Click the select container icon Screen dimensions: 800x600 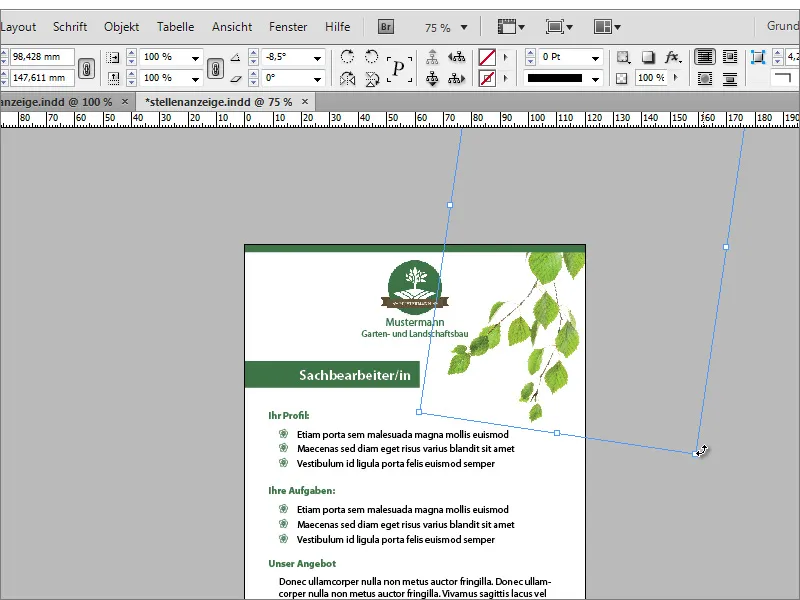click(x=432, y=57)
